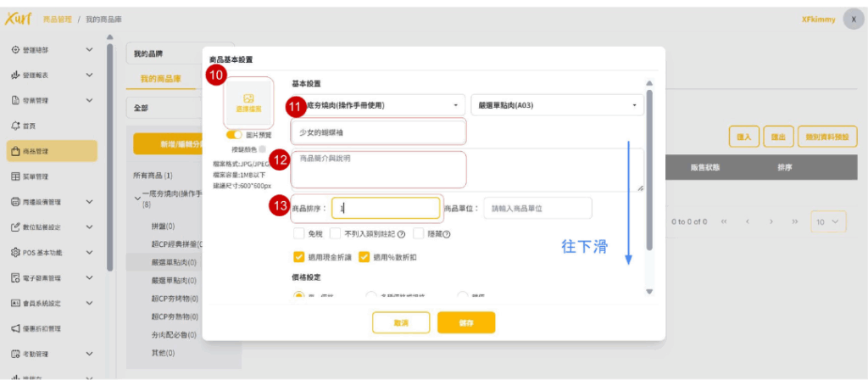
Task: Switch to the 我的商品庫 tab
Action: point(160,79)
